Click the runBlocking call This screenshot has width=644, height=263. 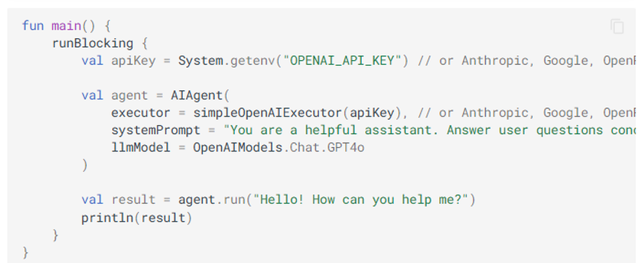[92, 43]
